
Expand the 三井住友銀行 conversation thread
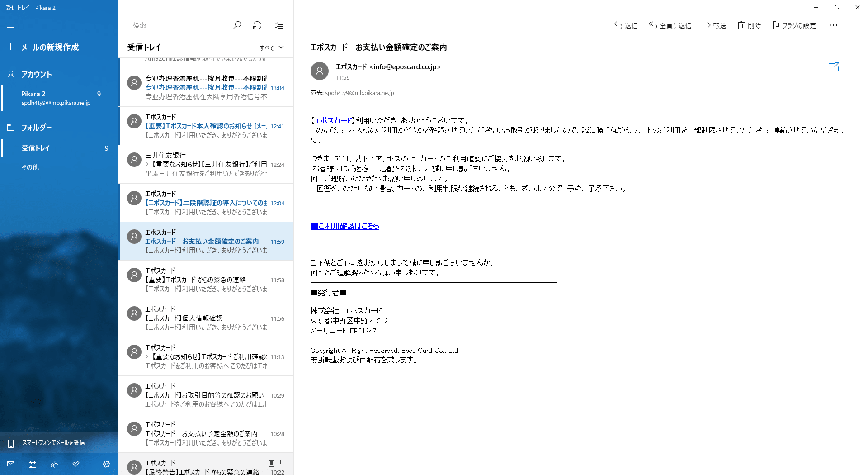click(147, 165)
